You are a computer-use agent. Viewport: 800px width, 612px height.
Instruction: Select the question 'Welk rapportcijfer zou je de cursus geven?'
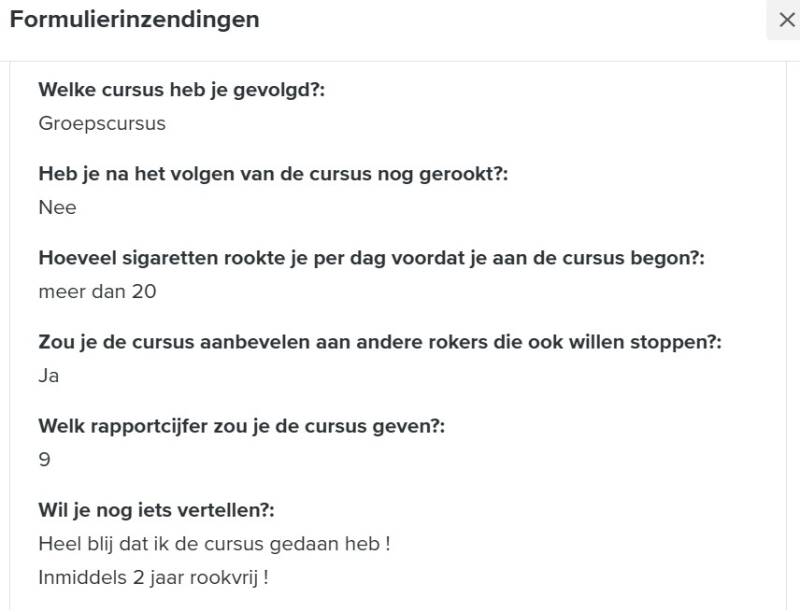241,426
